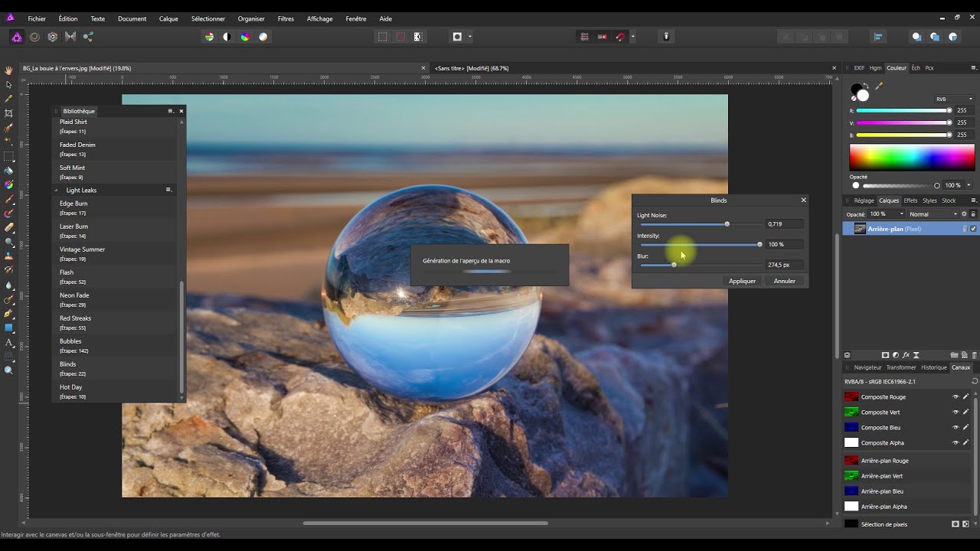Select the Export persona icon
Viewport: 980px width, 551px height.
[88, 37]
